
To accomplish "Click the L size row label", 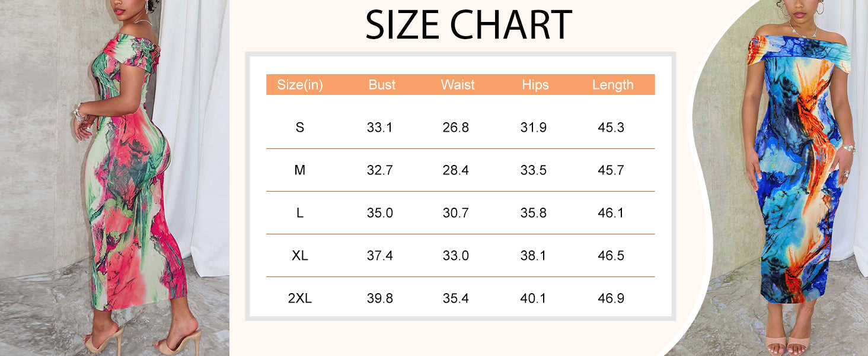I will tap(300, 213).
